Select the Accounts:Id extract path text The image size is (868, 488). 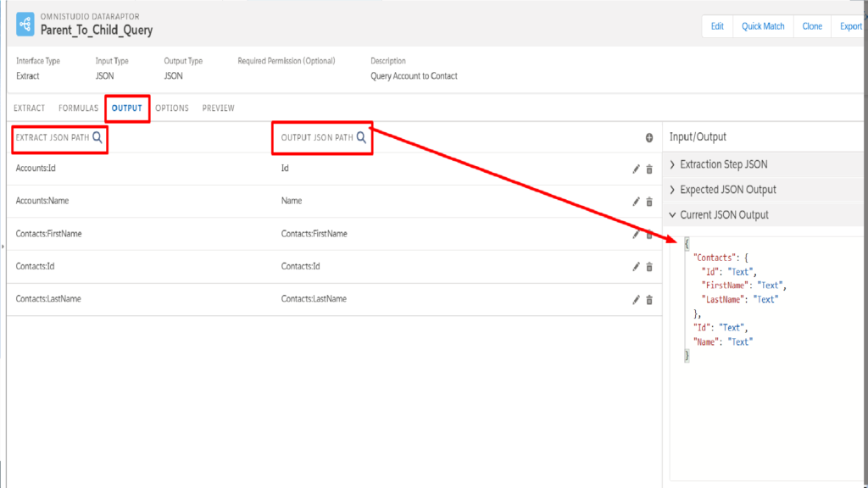[x=36, y=169]
